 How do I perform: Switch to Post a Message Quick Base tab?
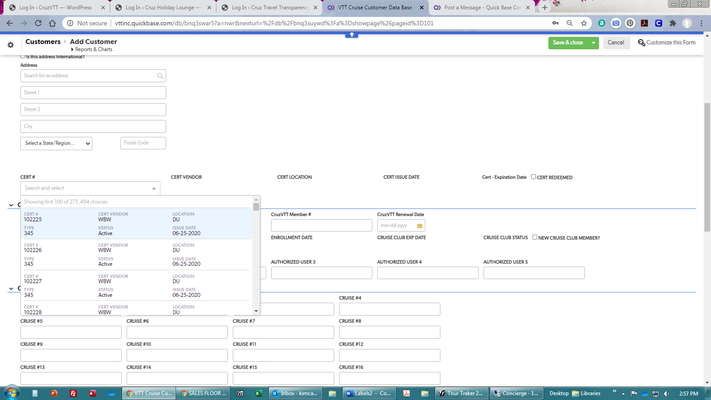tap(482, 7)
